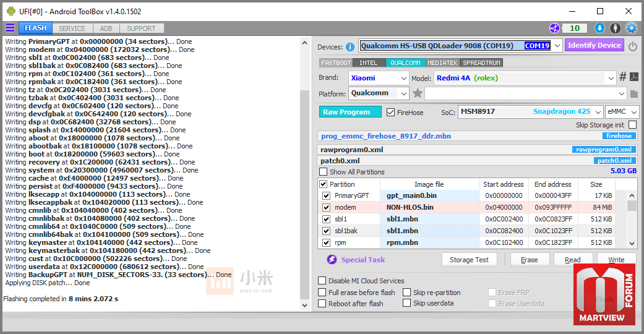Screen dimensions: 644x334
Task: Switch to the SUPPORT tab
Action: click(141, 28)
